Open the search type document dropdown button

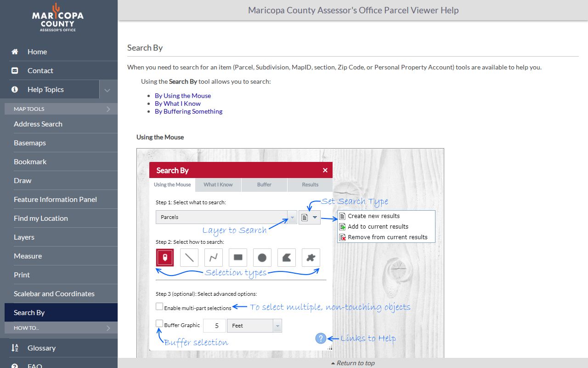pyautogui.click(x=310, y=217)
